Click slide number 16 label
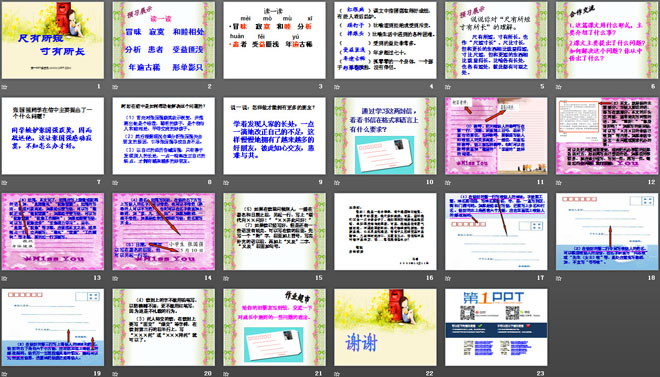This screenshot has height=377, width=660. [x=429, y=278]
